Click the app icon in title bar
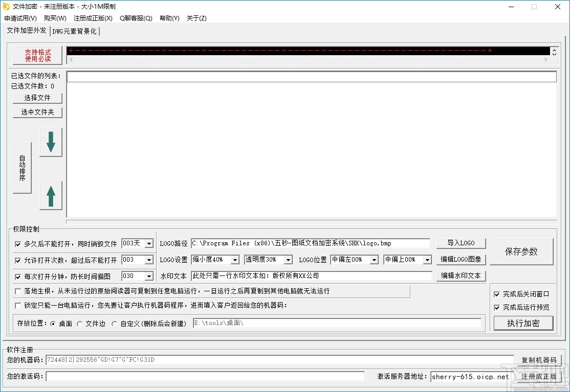The width and height of the screenshot is (570, 392). click(x=6, y=7)
